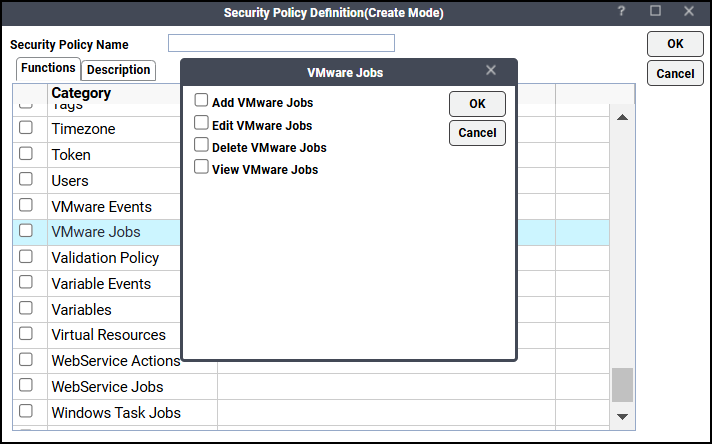Screen dimensions: 712x444
Task: Click the main OK button beside policy name
Action: [675, 44]
